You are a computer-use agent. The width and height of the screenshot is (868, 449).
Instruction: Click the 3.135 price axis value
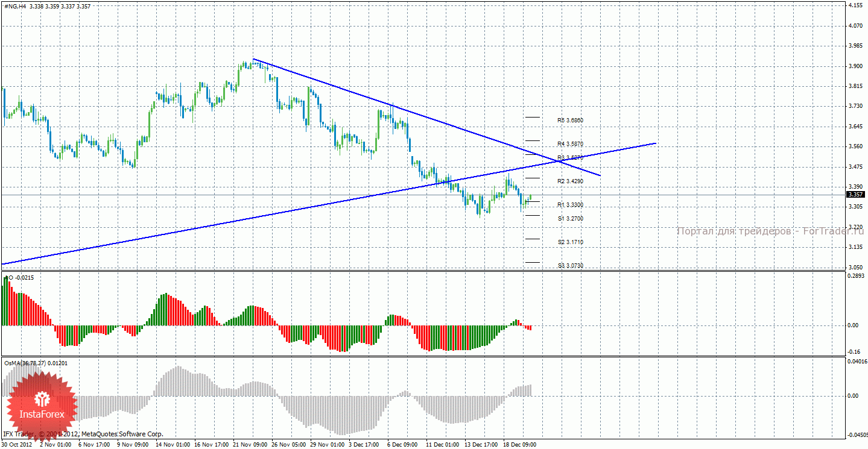[855, 247]
